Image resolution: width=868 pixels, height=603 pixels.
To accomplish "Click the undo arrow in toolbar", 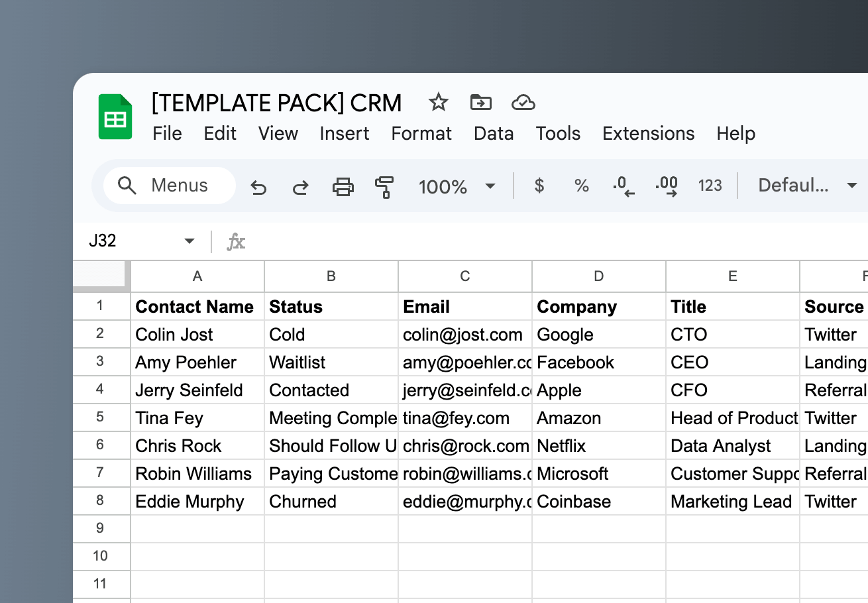I will (x=258, y=187).
